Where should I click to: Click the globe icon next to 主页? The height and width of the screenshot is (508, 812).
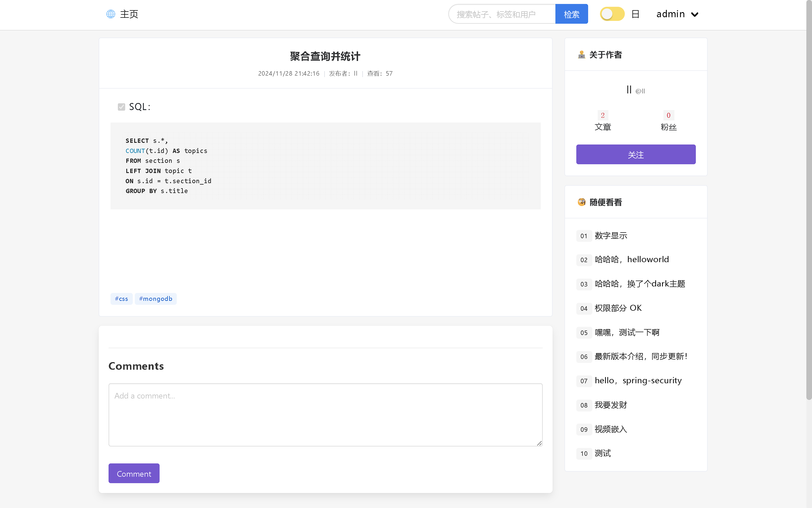[111, 14]
